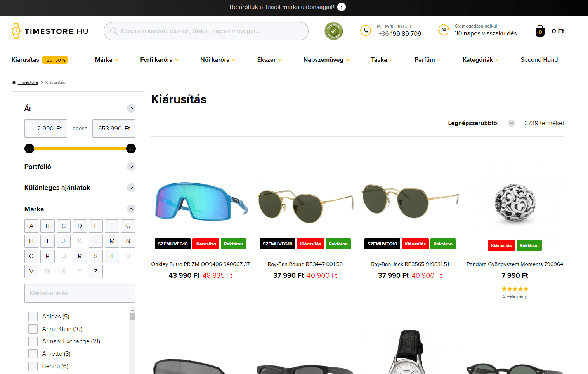Click the Tissot announcement banner text
The image size is (588, 374).
(x=282, y=7)
